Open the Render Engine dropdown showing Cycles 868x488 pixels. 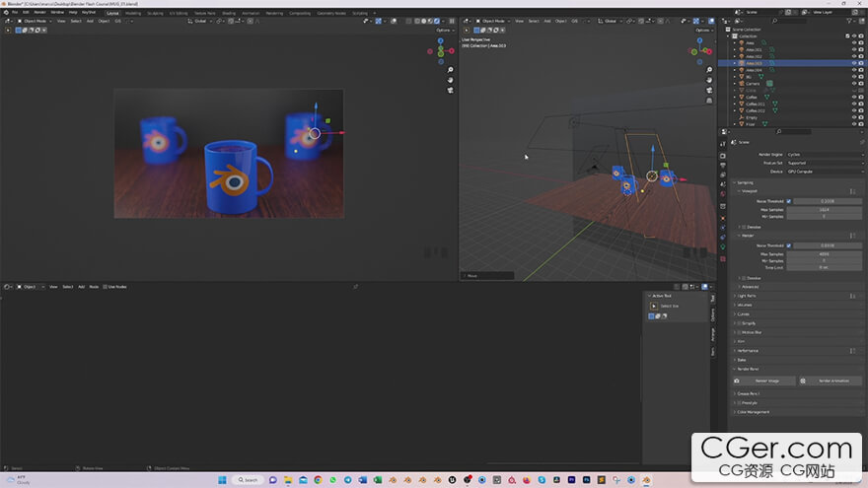[825, 155]
